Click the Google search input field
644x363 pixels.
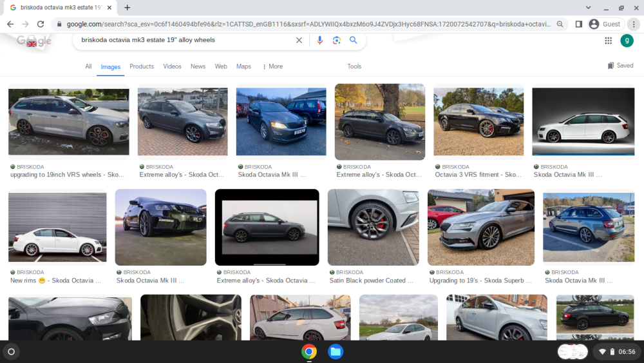(x=185, y=40)
